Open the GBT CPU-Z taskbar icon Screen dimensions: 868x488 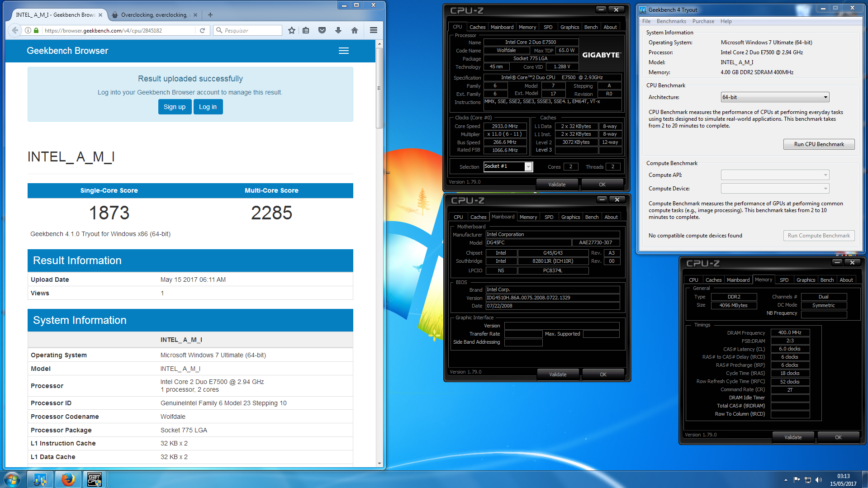click(95, 479)
